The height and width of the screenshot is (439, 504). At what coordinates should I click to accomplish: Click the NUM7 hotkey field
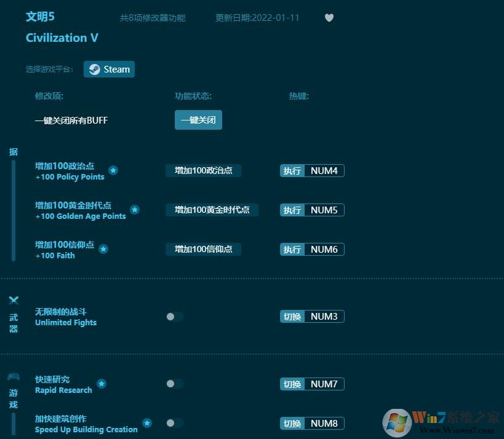(x=324, y=384)
